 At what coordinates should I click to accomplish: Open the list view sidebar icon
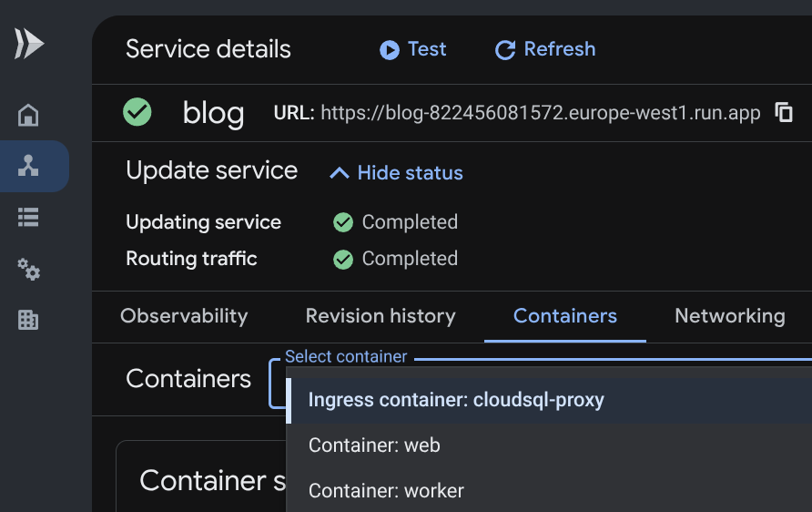(x=28, y=217)
